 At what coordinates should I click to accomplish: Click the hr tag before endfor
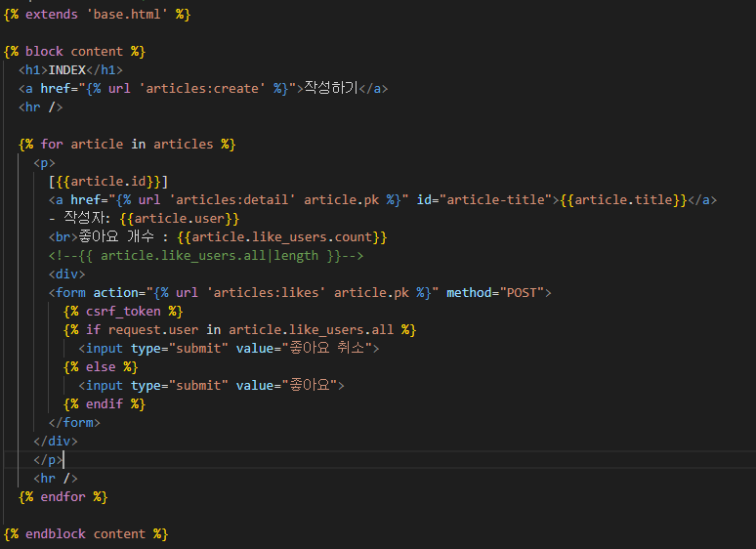[x=56, y=478]
